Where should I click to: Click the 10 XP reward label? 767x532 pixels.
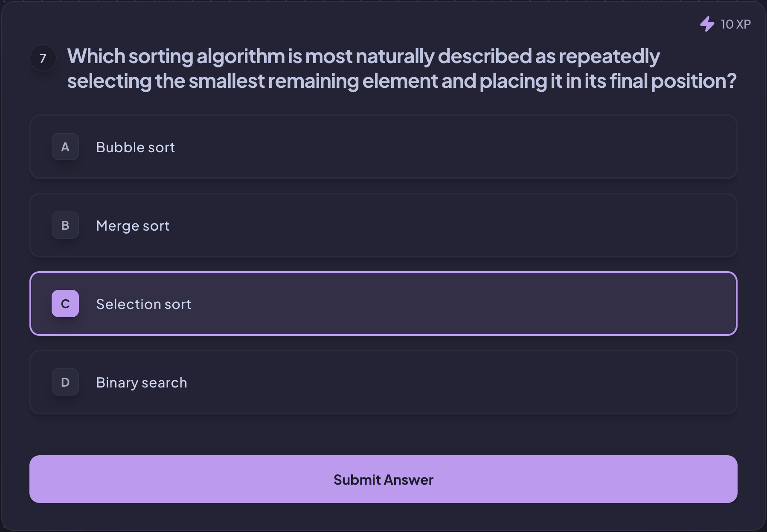(x=735, y=24)
